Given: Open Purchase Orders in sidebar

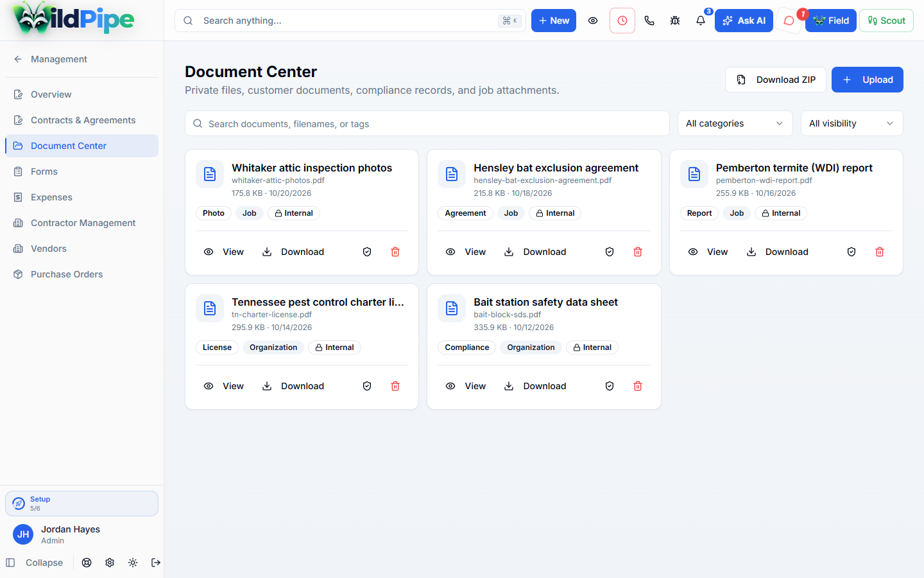Looking at the screenshot, I should [x=81, y=274].
